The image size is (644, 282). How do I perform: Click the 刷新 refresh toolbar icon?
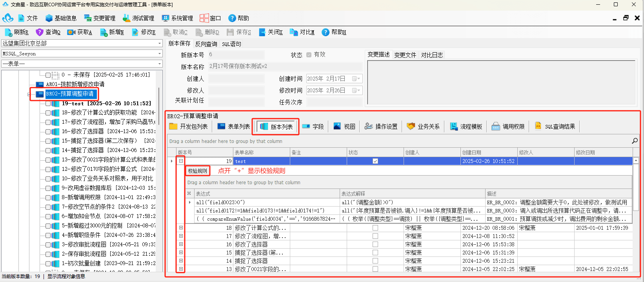9,32
